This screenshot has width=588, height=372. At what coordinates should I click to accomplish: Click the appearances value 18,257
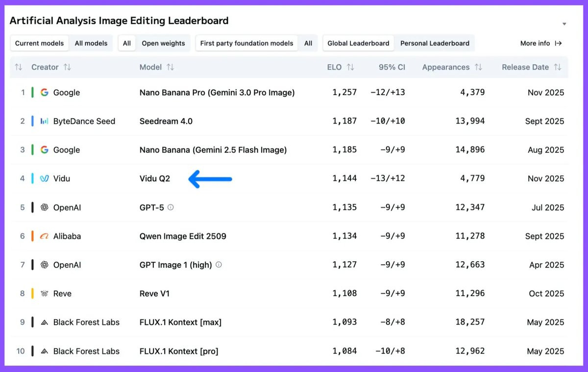click(470, 322)
